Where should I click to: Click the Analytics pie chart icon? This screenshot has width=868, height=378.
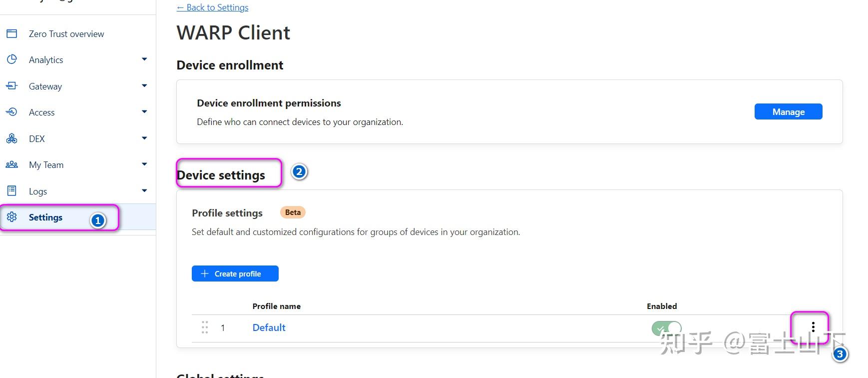(11, 59)
